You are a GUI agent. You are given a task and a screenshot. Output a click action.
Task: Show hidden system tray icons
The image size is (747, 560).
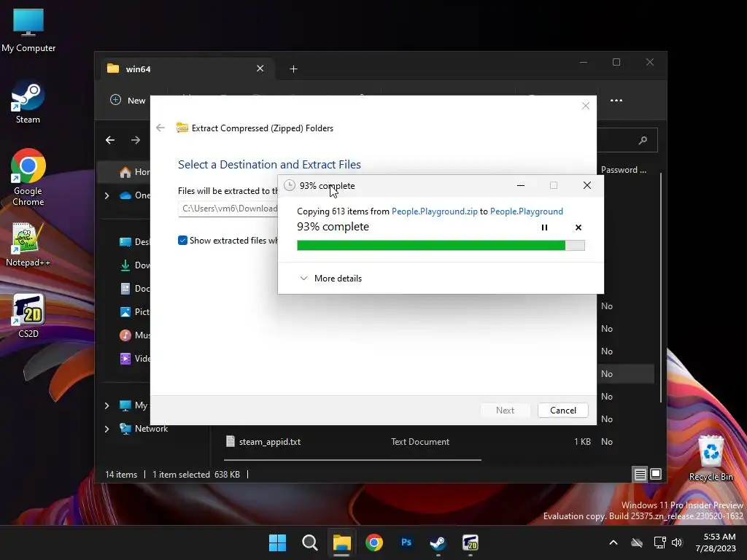pyautogui.click(x=614, y=542)
